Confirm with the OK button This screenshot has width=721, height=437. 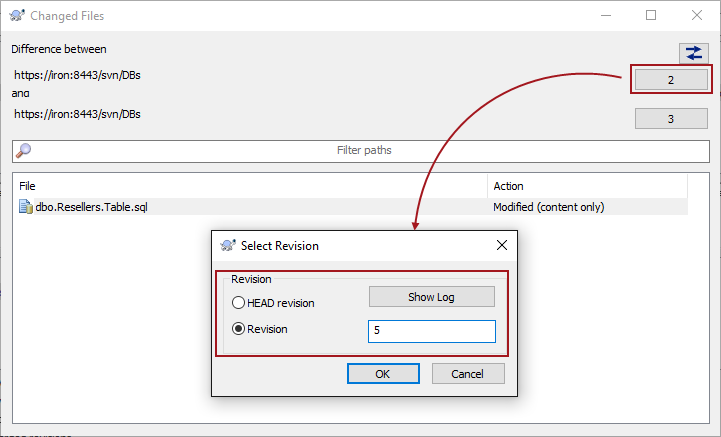point(382,373)
